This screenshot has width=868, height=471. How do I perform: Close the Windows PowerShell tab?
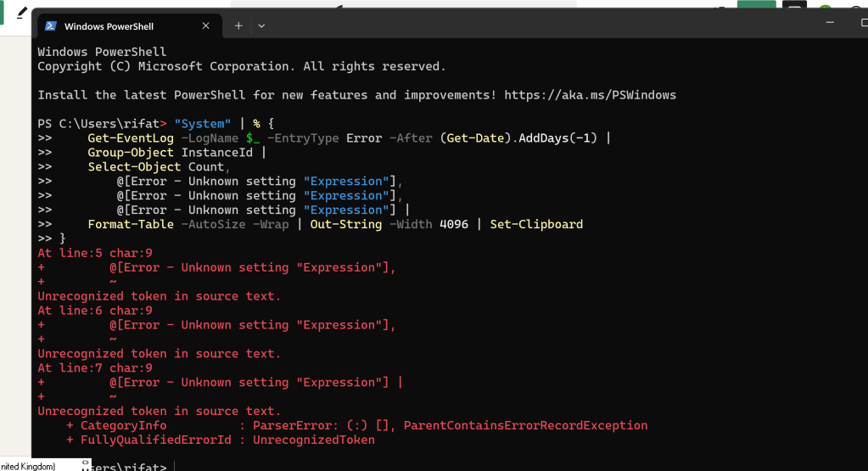206,25
